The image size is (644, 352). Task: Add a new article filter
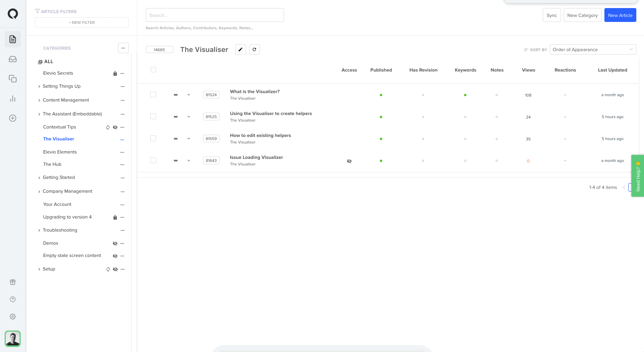pos(82,22)
